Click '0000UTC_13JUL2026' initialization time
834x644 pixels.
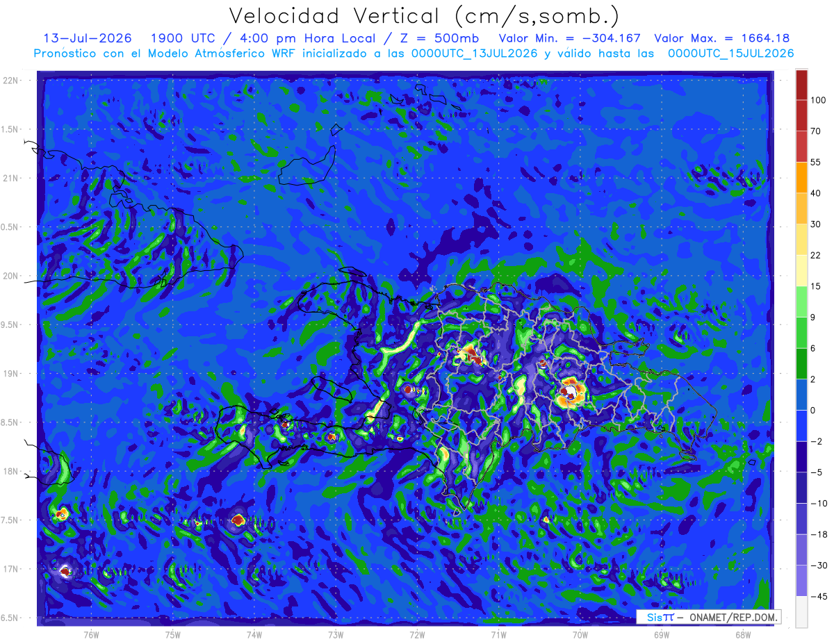[x=474, y=53]
